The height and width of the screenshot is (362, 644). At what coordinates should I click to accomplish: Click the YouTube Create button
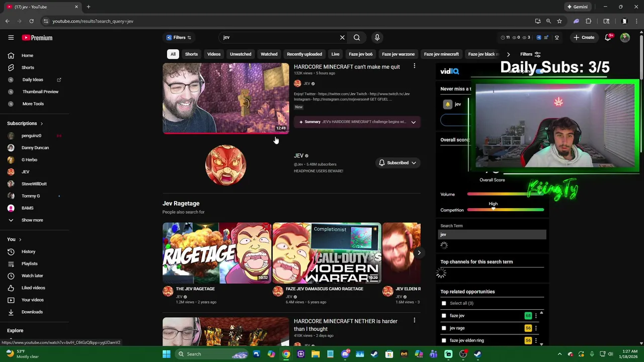click(x=584, y=38)
